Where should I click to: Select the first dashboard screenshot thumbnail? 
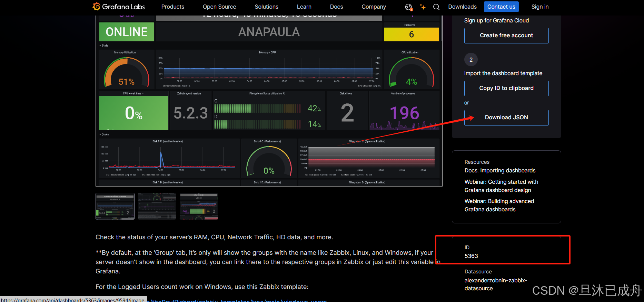coord(115,207)
